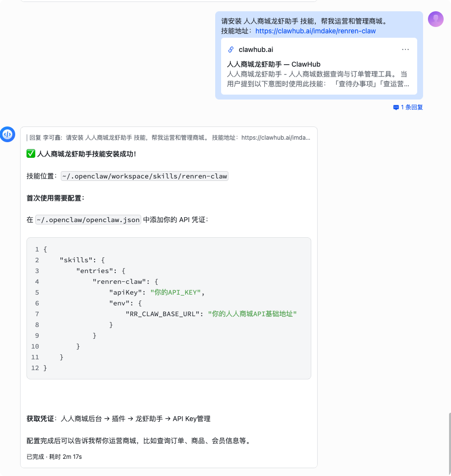The image size is (451, 476).
Task: Click the "你的人人商城API基础地址" string value
Action: (x=252, y=314)
